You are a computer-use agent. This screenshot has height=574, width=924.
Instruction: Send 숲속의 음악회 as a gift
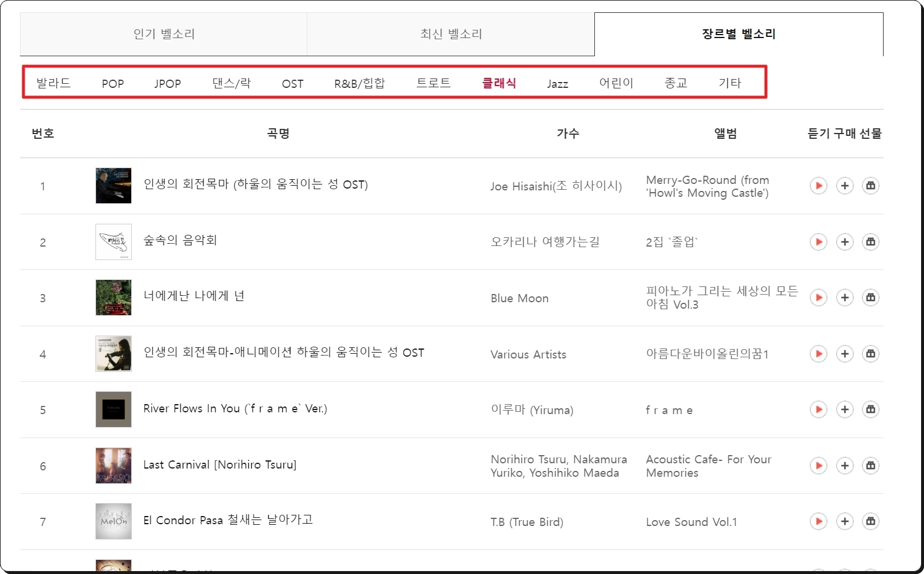tap(871, 242)
